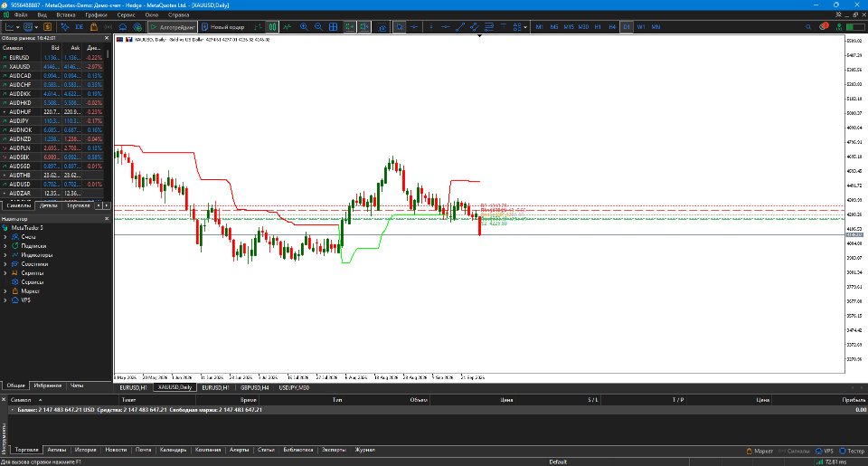The height and width of the screenshot is (466, 868).
Task: Close the Навигатор panel
Action: pos(107,219)
